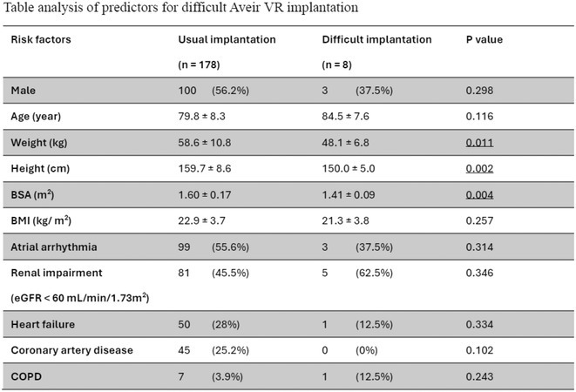Select the 'P value' column header
576x392 pixels.
pyautogui.click(x=484, y=39)
